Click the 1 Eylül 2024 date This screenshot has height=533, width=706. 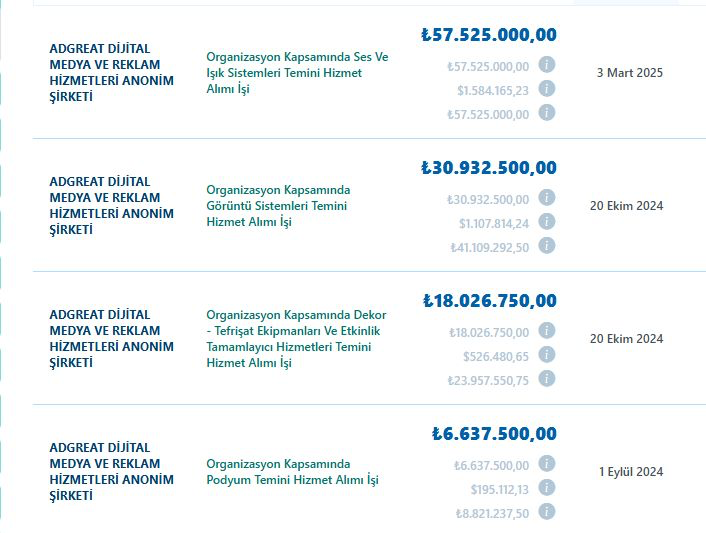coord(631,472)
